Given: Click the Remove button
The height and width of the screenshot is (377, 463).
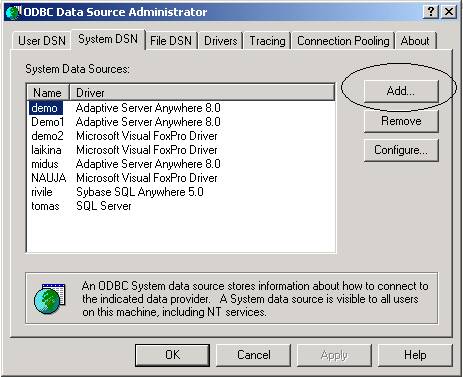Looking at the screenshot, I should click(401, 121).
